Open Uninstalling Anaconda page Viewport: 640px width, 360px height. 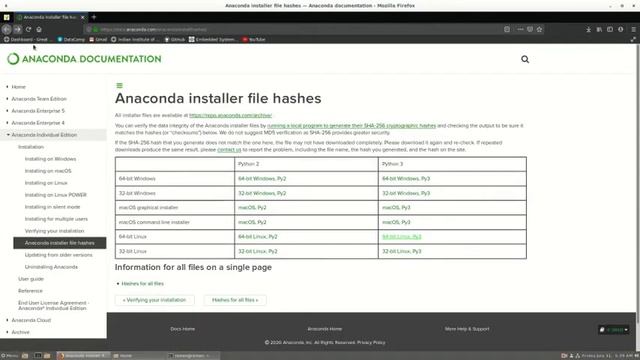pyautogui.click(x=51, y=267)
